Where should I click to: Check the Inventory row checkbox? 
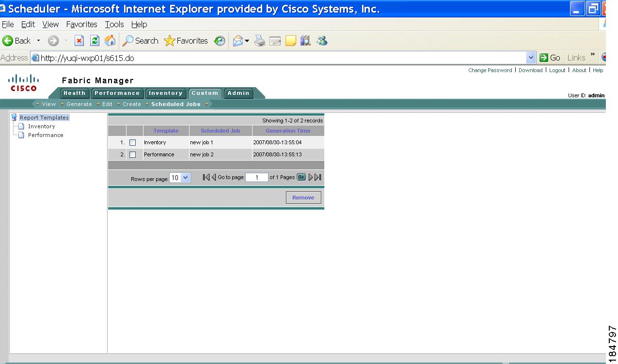pyautogui.click(x=133, y=143)
